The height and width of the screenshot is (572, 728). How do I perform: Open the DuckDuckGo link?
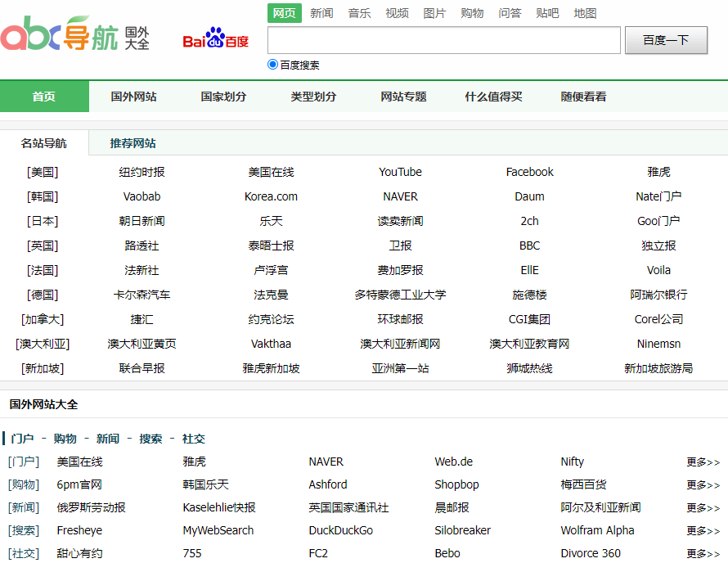click(x=341, y=530)
